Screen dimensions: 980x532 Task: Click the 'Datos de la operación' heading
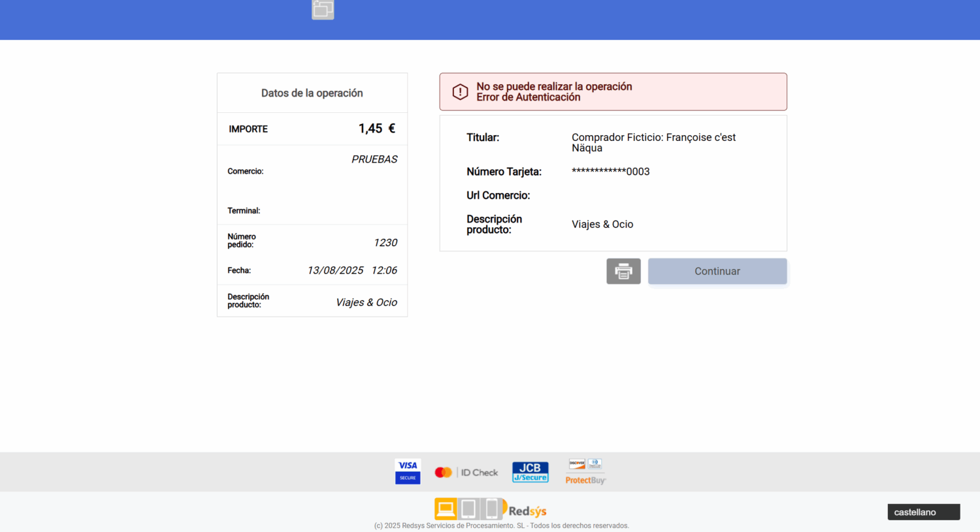pos(312,93)
